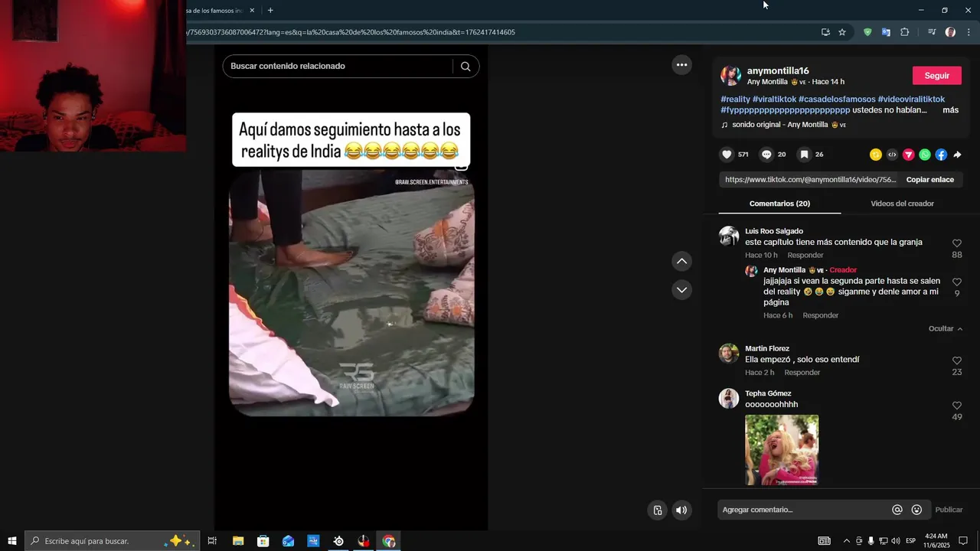
Task: Like the Any Montilla creator reply
Action: 956,282
